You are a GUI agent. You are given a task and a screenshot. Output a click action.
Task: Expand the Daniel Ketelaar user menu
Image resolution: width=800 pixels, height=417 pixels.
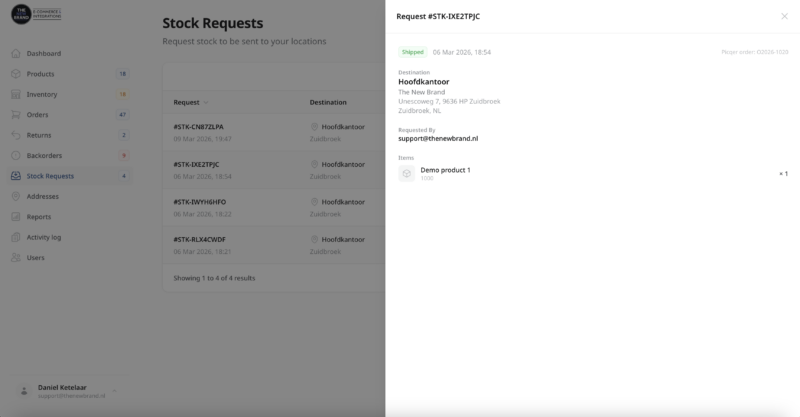click(114, 391)
